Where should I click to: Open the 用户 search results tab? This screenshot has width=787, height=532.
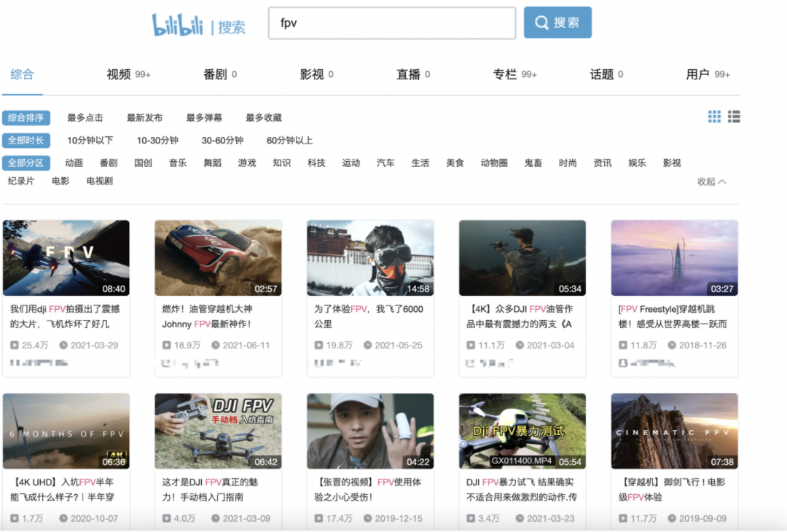697,74
